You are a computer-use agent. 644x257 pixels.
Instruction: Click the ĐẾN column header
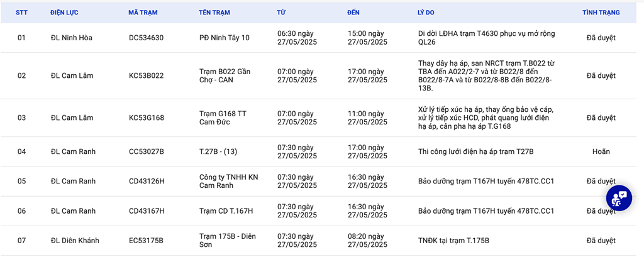(353, 13)
